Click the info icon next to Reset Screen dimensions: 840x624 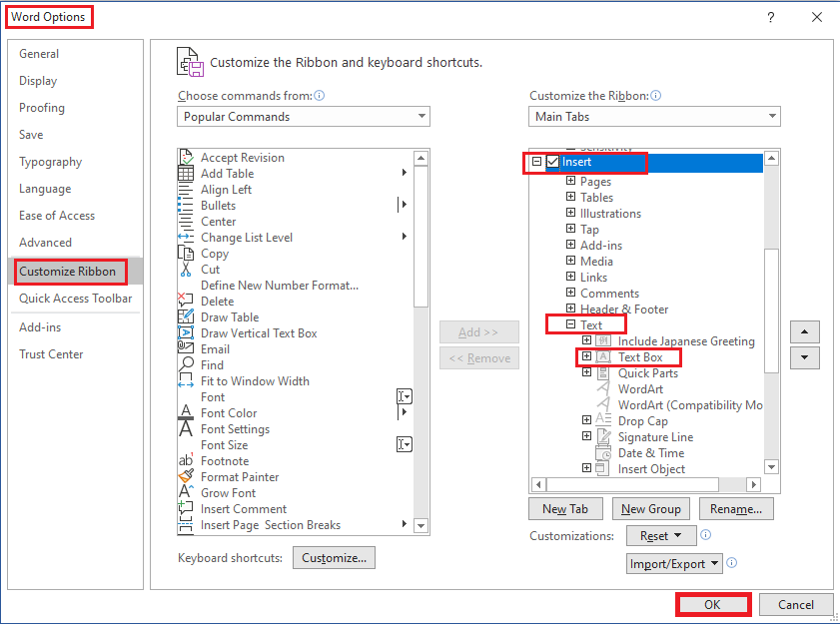click(x=706, y=534)
